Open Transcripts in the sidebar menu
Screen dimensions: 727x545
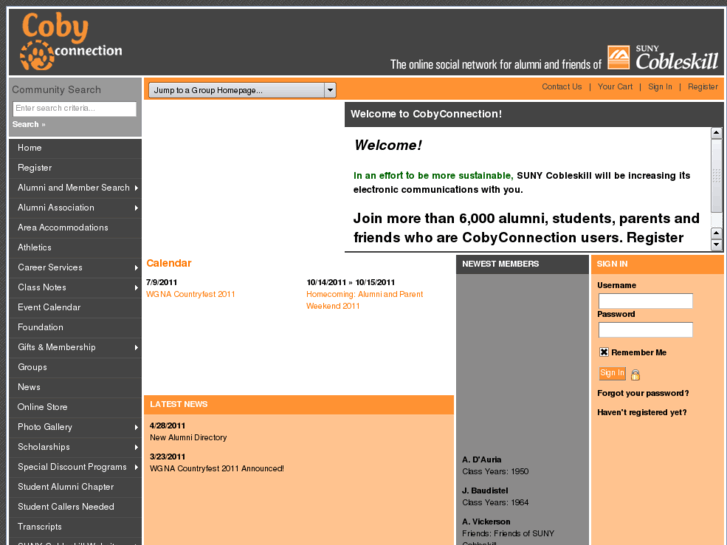click(x=75, y=527)
